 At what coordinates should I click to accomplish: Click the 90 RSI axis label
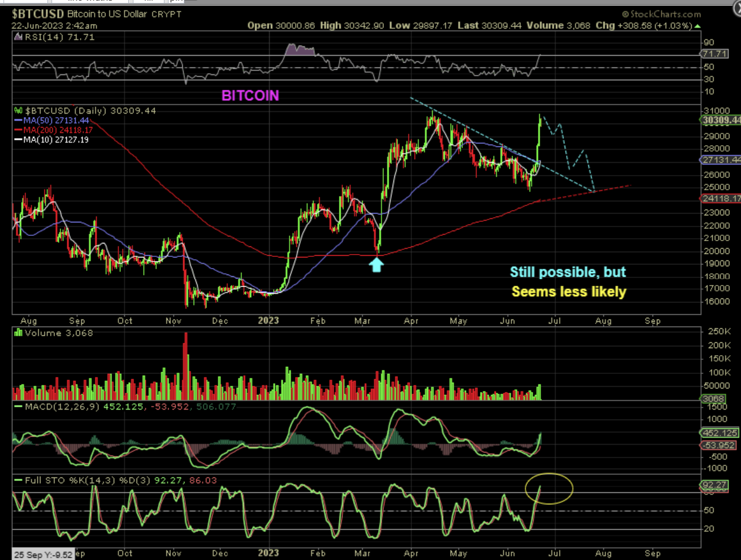point(709,42)
